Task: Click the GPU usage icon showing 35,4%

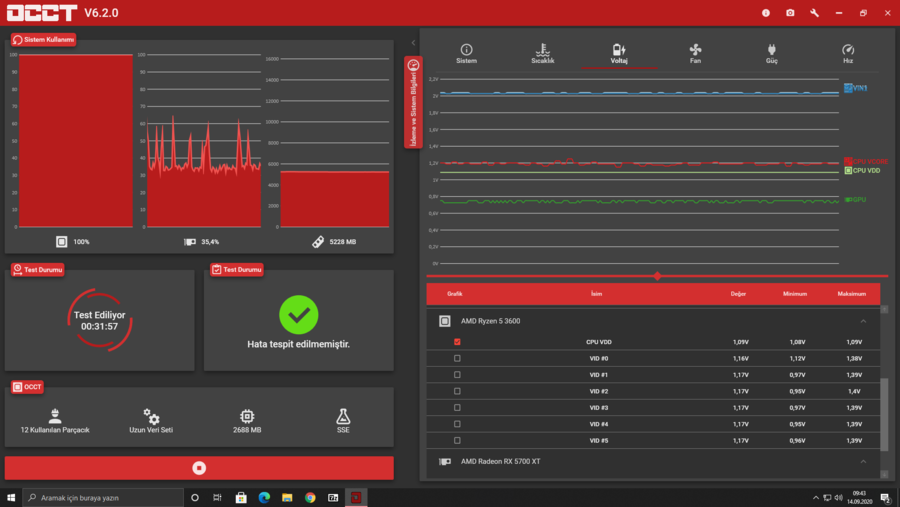Action: pos(189,242)
